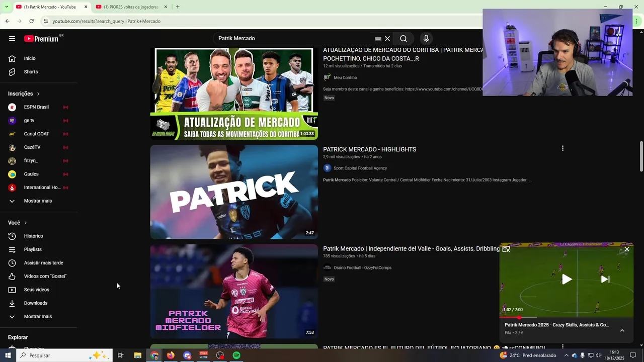Screen dimensions: 644x362
Task: Click the search magnifier button
Action: pyautogui.click(x=404, y=39)
